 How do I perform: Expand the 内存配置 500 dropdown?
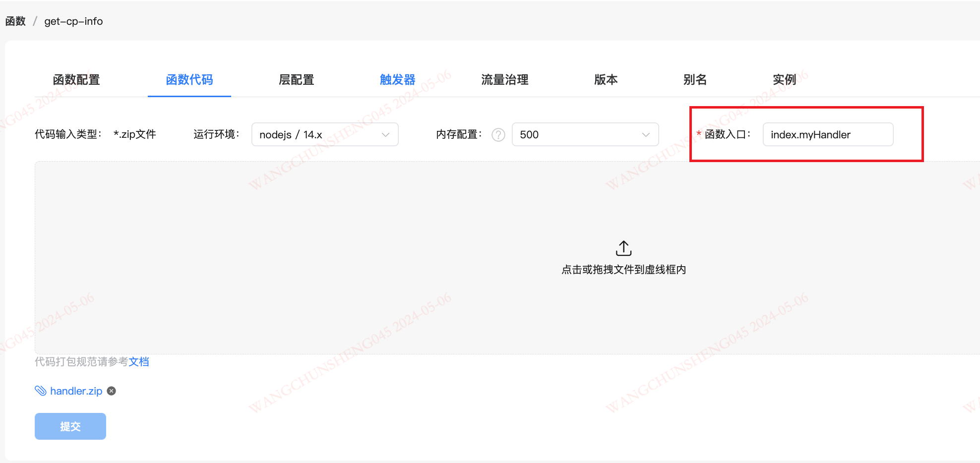(x=585, y=134)
